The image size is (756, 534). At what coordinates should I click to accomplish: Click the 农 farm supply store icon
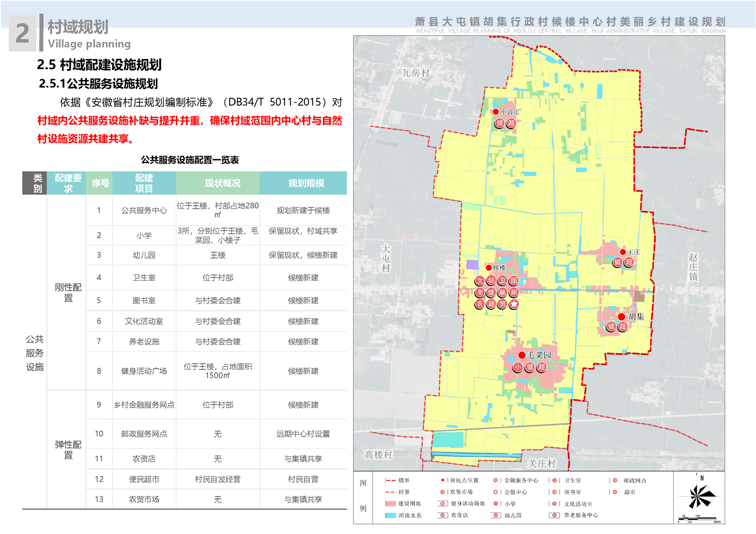point(480,304)
